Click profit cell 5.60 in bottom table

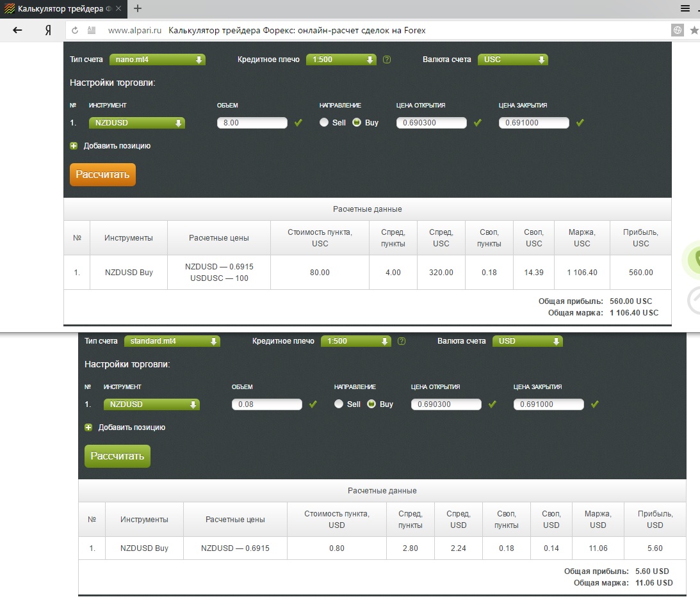[655, 548]
